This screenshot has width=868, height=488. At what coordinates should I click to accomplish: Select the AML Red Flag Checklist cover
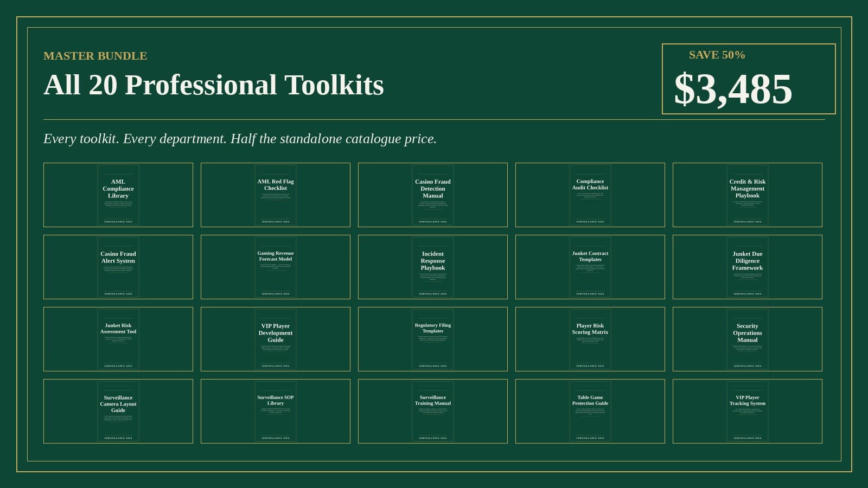click(276, 195)
